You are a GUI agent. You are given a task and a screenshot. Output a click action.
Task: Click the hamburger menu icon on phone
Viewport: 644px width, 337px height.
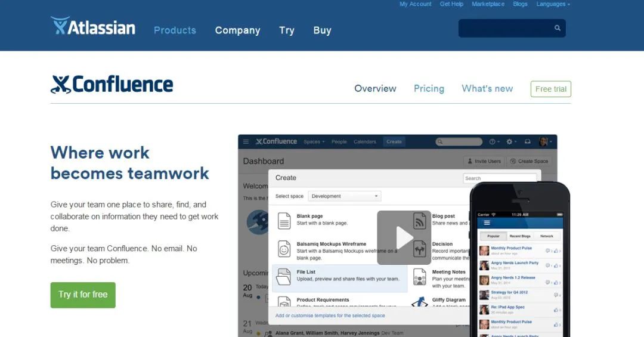pos(487,222)
